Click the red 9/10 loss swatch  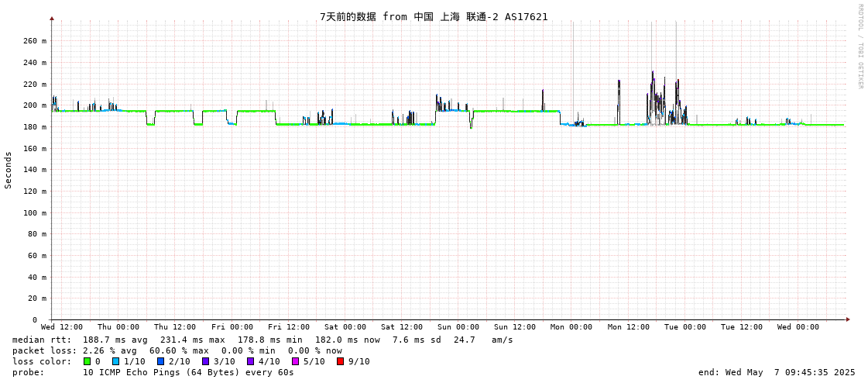[341, 361]
